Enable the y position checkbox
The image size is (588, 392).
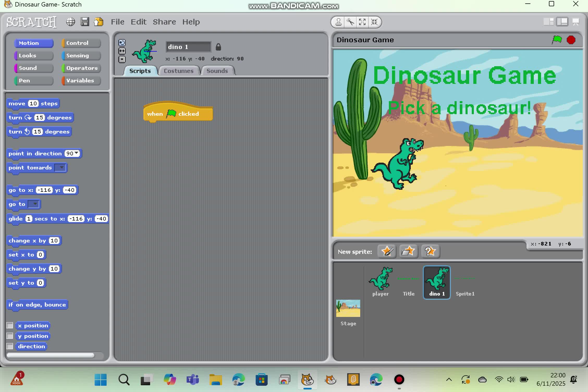point(10,336)
